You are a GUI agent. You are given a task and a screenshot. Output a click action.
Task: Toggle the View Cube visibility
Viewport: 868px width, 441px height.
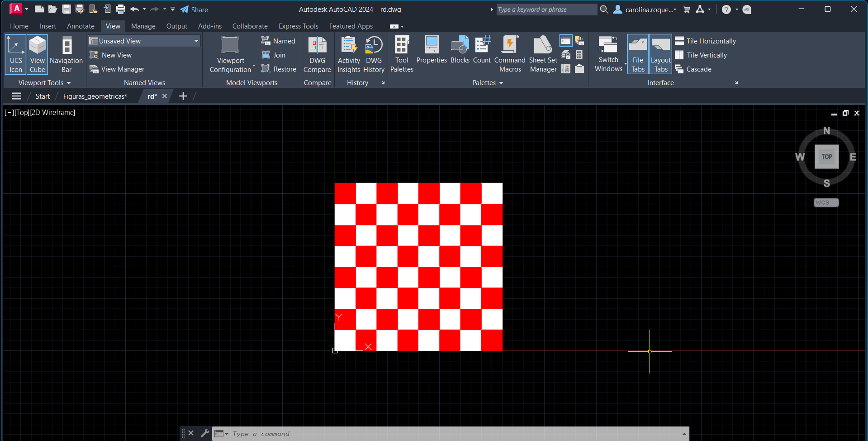38,54
